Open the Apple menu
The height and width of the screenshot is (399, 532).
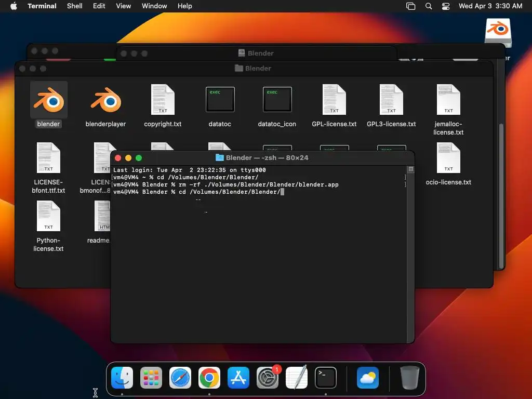(14, 6)
